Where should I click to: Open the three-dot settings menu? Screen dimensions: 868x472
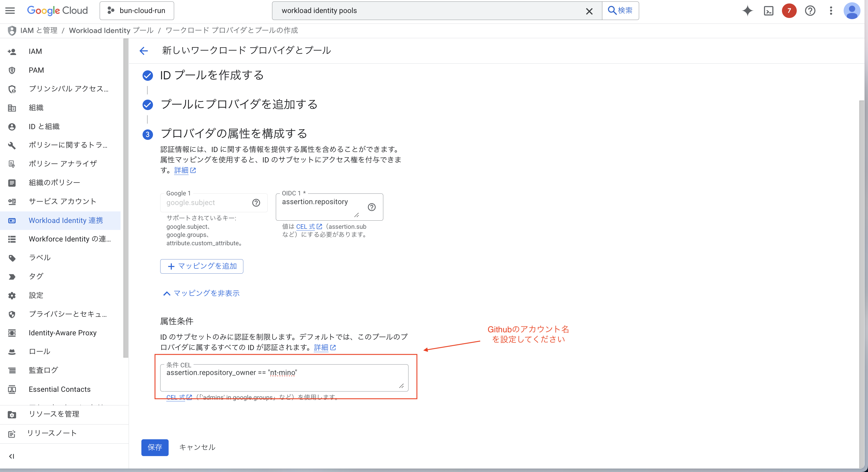tap(831, 11)
